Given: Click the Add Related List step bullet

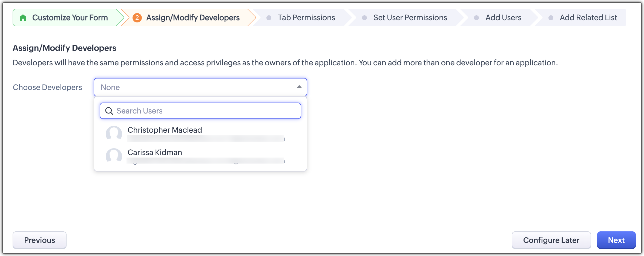Looking at the screenshot, I should tap(551, 18).
